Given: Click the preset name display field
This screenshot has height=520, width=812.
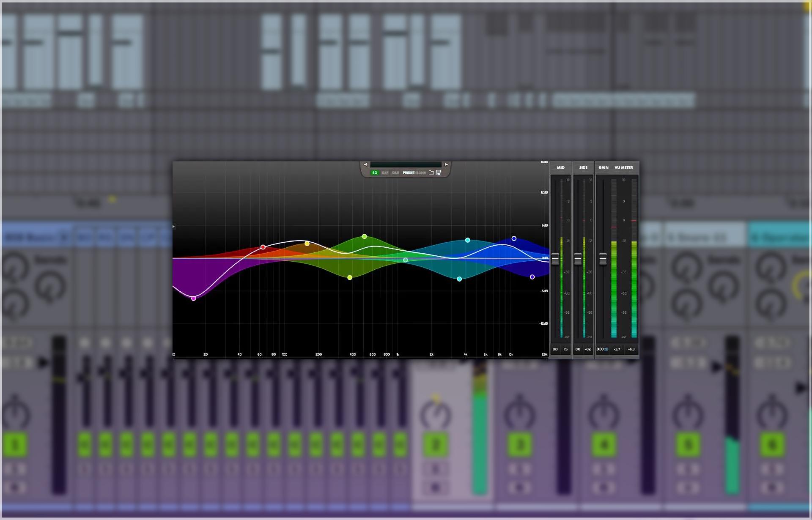Looking at the screenshot, I should pos(406,164).
